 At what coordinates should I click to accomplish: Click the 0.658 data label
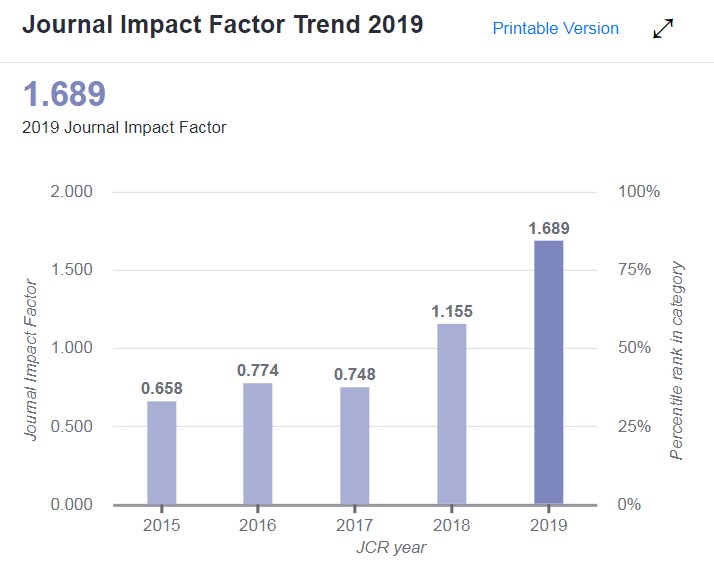pyautogui.click(x=162, y=388)
